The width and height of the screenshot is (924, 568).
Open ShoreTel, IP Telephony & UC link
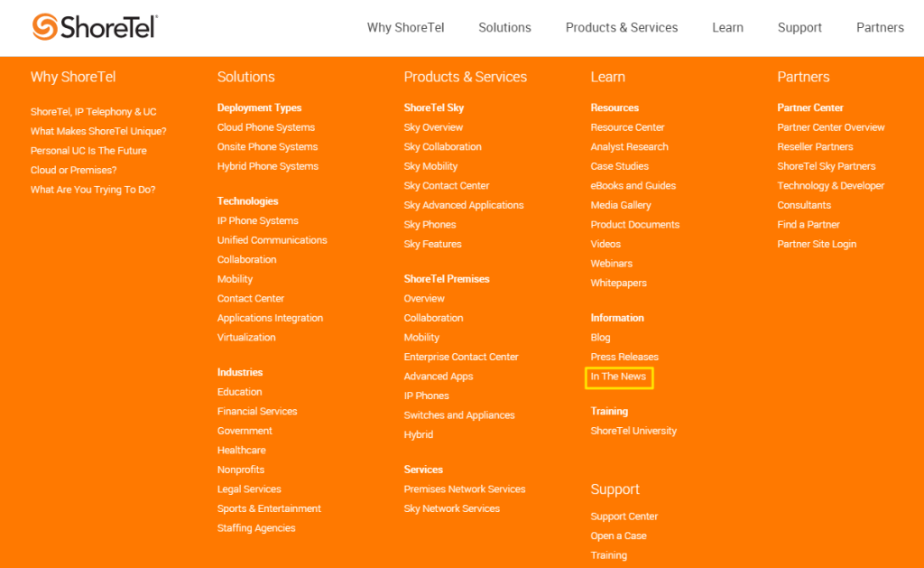[93, 111]
